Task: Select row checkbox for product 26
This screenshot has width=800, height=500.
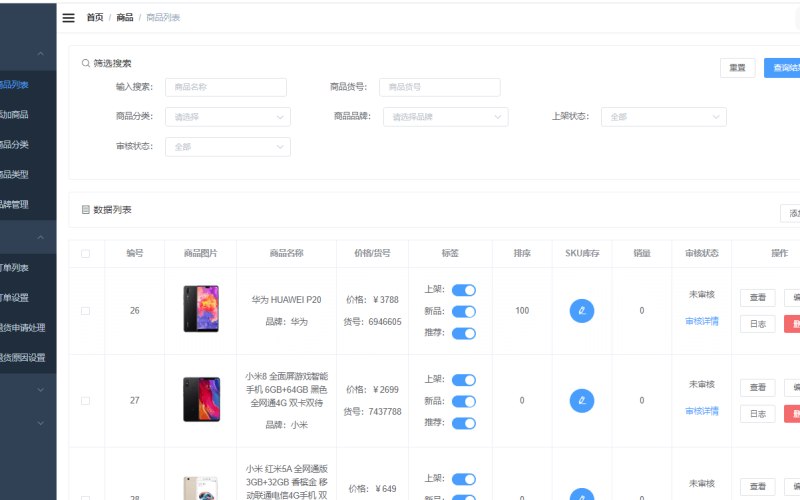Action: (85, 311)
